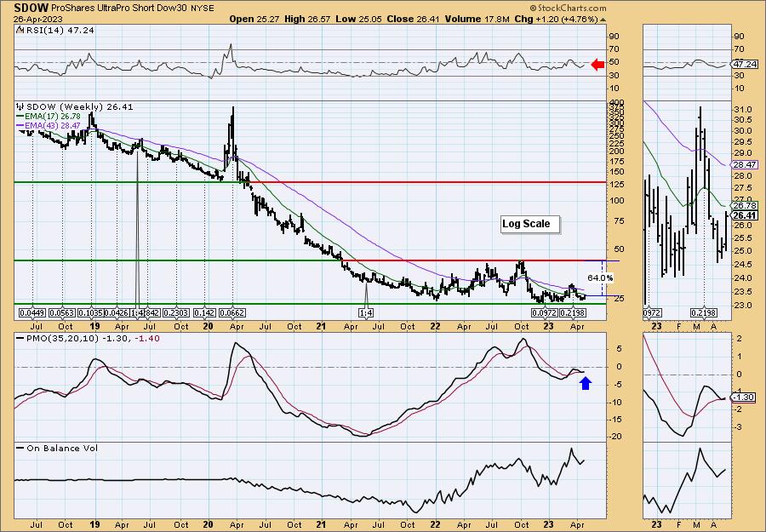Screen dimensions: 766x532
Task: Click the On Balance Vol legend label
Action: click(62, 448)
